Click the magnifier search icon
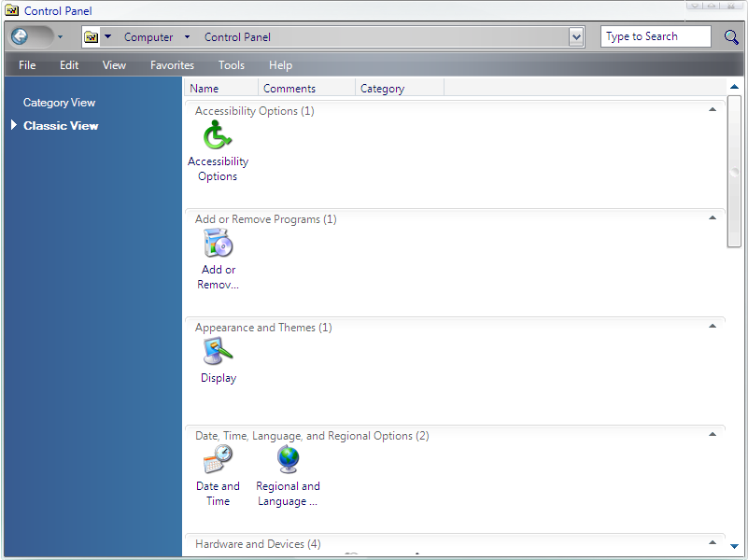The width and height of the screenshot is (748, 560). [731, 36]
